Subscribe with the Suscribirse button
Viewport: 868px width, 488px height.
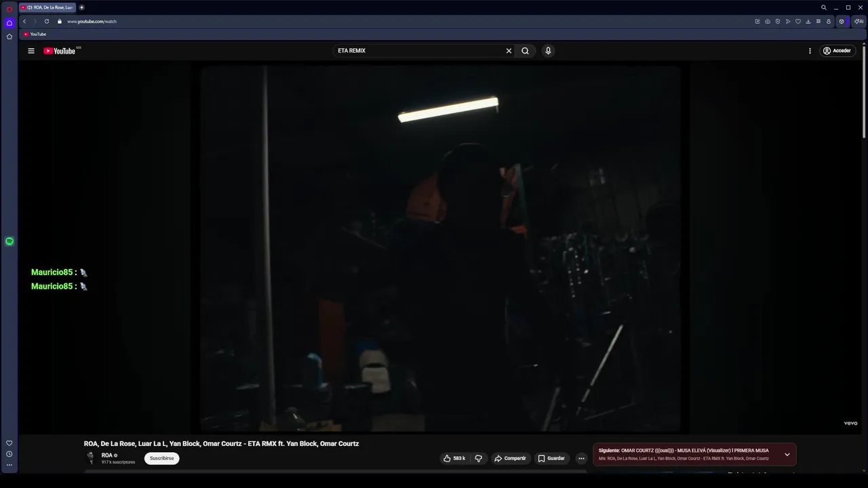(162, 458)
